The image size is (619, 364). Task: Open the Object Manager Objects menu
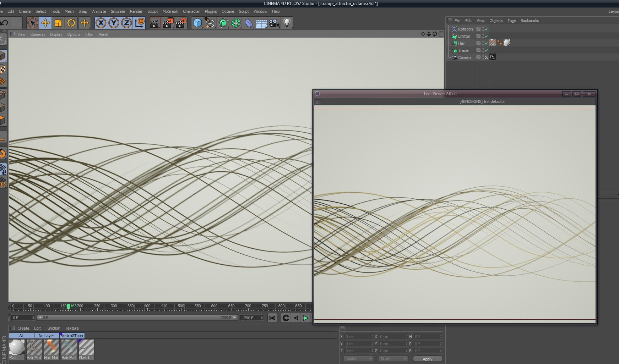(x=496, y=21)
